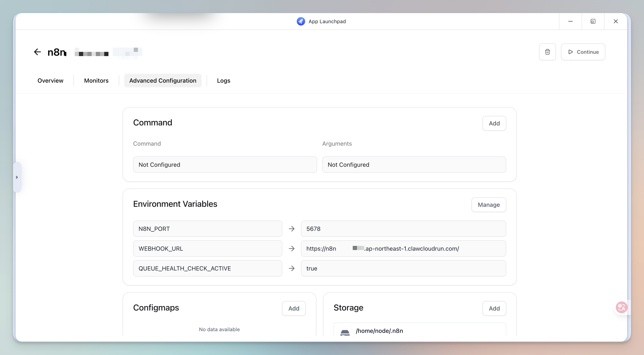
Task: Close the App Launchpad window
Action: (616, 21)
